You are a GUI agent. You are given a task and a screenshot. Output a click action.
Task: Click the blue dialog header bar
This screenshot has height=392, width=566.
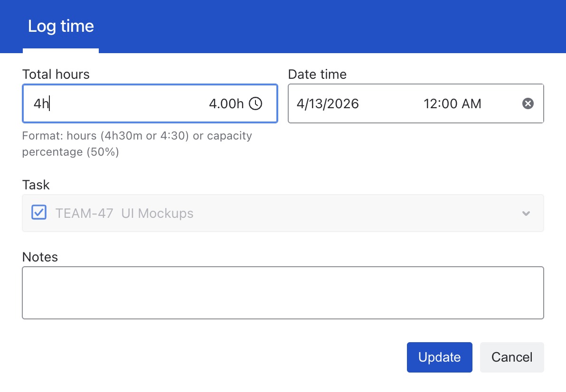click(x=332, y=26)
